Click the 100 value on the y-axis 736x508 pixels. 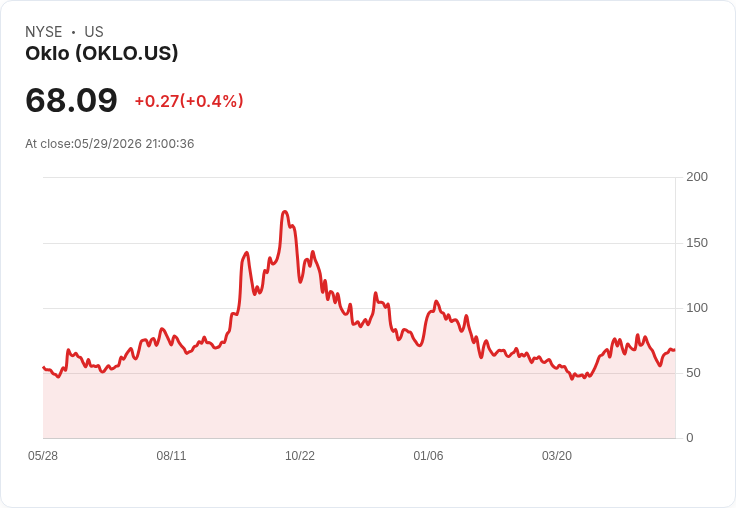click(697, 308)
